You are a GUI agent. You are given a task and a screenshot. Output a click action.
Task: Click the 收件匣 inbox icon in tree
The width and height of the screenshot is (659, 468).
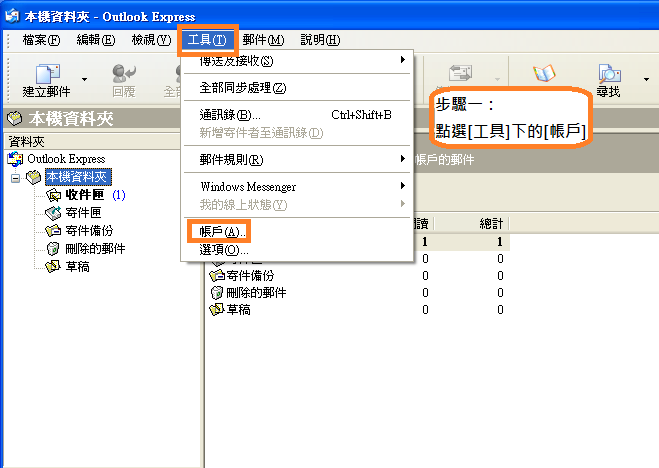pyautogui.click(x=53, y=195)
